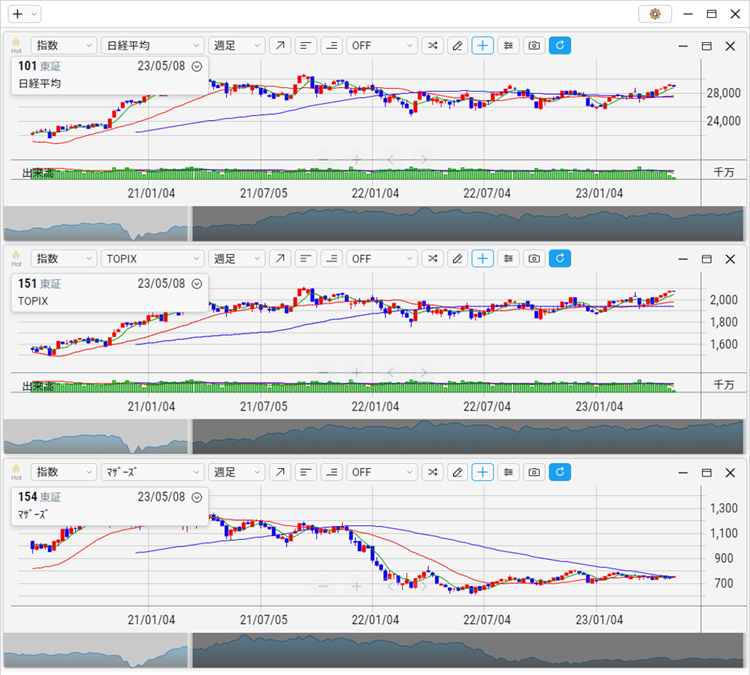
Task: Select the pencil drawing tool in the マザーズ toolbar
Action: (x=457, y=472)
